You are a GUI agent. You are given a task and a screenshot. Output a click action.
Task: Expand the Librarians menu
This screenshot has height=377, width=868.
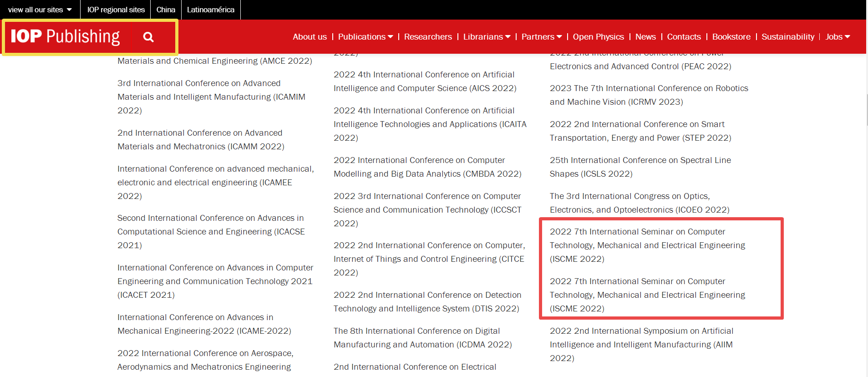pyautogui.click(x=487, y=37)
